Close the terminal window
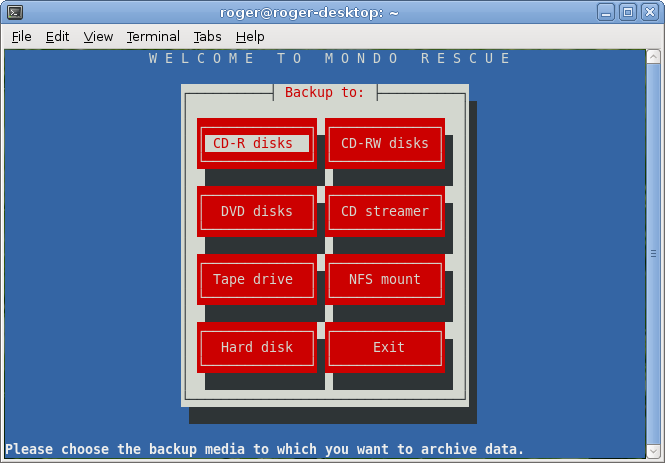 650,12
